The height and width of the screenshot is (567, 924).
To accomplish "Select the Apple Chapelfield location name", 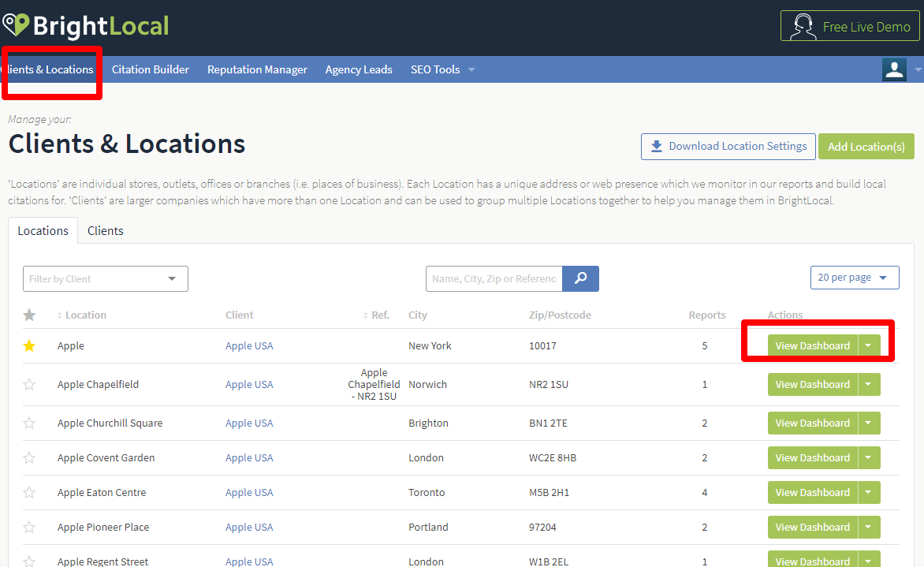I will pos(98,384).
